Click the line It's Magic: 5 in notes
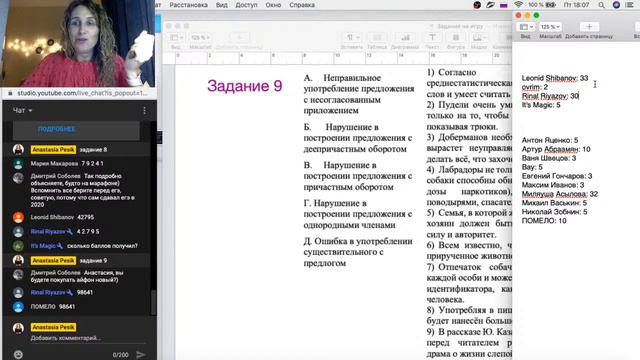Viewport: 640px width, 360px height. coord(541,105)
